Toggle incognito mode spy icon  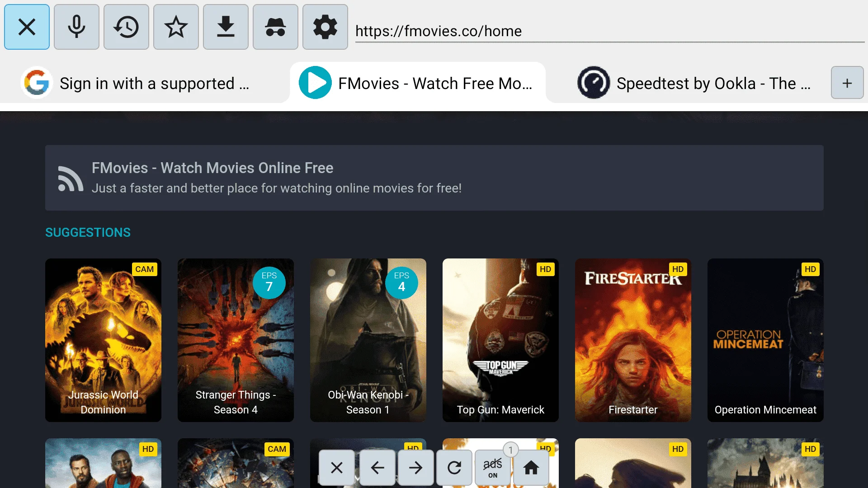click(275, 27)
